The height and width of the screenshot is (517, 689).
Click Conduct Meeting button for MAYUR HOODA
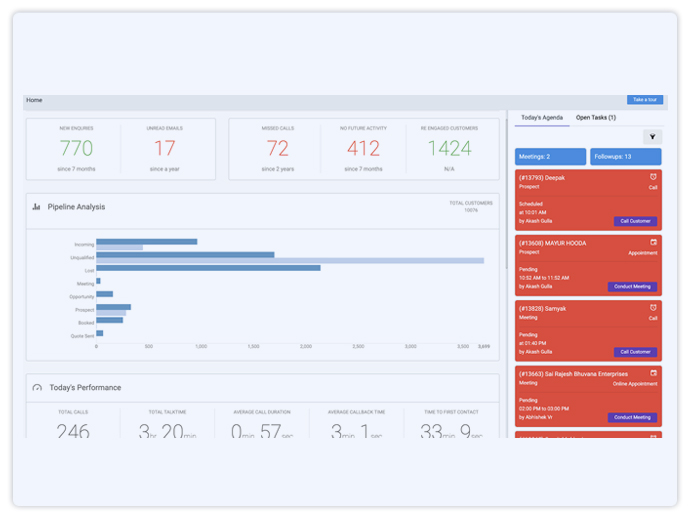point(632,286)
